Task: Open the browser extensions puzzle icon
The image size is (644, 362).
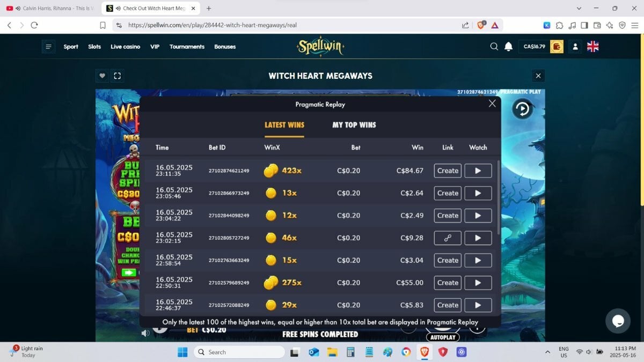Action: (559, 25)
